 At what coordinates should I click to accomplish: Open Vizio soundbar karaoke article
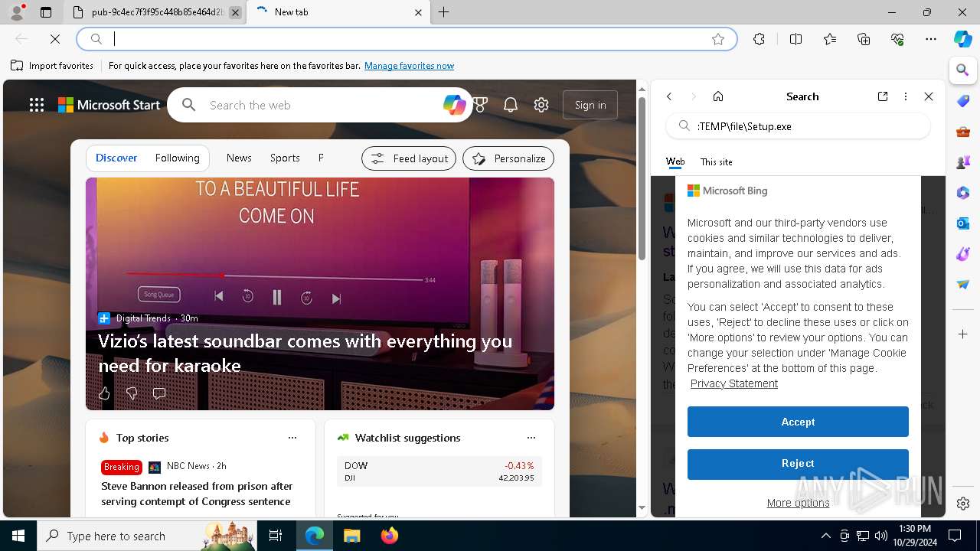tap(305, 353)
